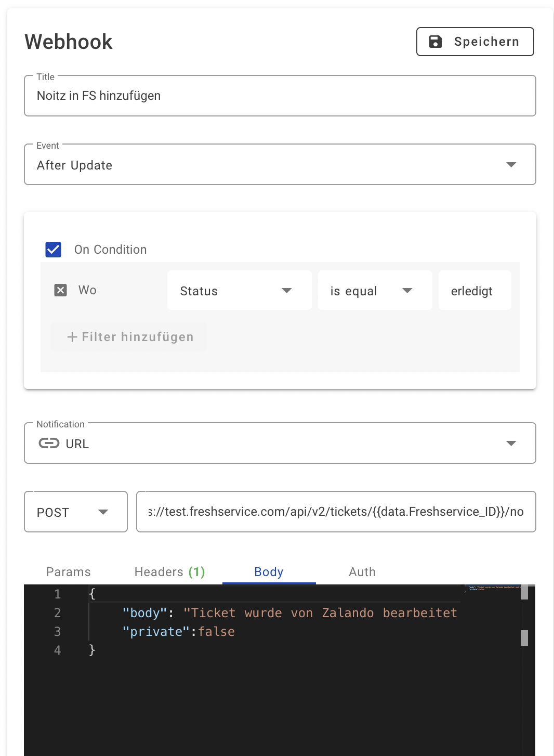Open the Auth tab
Viewport: 554px width, 756px height.
pos(362,572)
